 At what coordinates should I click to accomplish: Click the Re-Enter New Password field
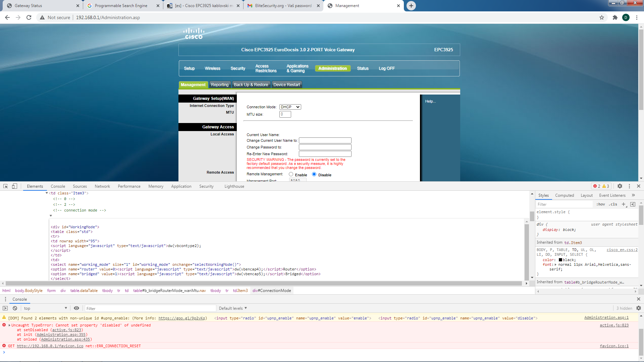[x=325, y=154]
